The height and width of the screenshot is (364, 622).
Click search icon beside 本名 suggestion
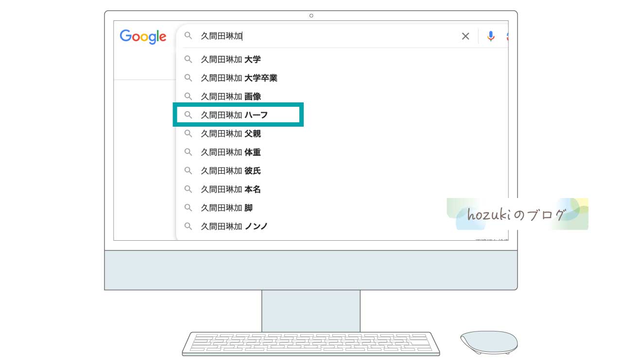(188, 189)
